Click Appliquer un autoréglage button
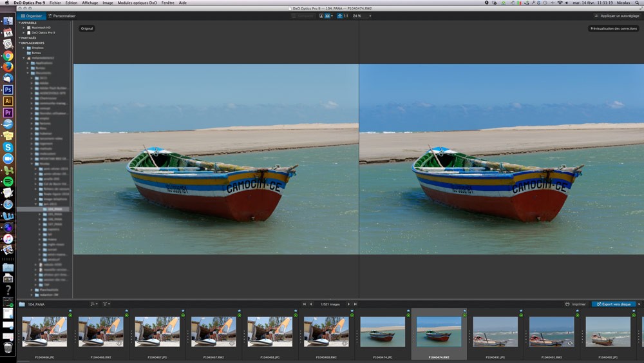This screenshot has width=644, height=363. point(617,15)
